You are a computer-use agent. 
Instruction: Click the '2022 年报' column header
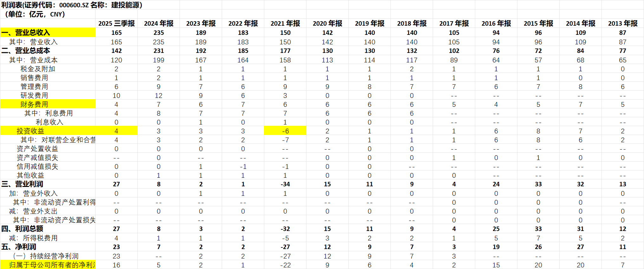pos(243,23)
